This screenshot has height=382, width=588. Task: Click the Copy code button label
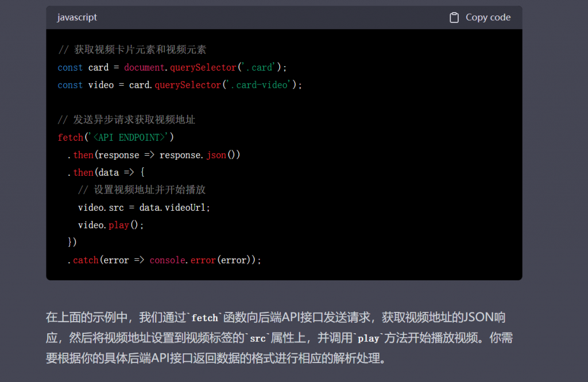coord(488,18)
